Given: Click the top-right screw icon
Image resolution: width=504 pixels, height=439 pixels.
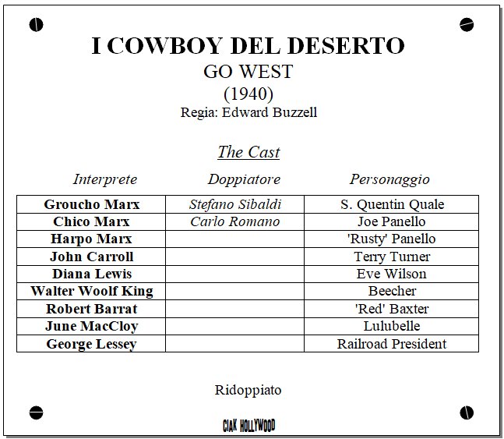Looking at the screenshot, I should pyautogui.click(x=467, y=24).
